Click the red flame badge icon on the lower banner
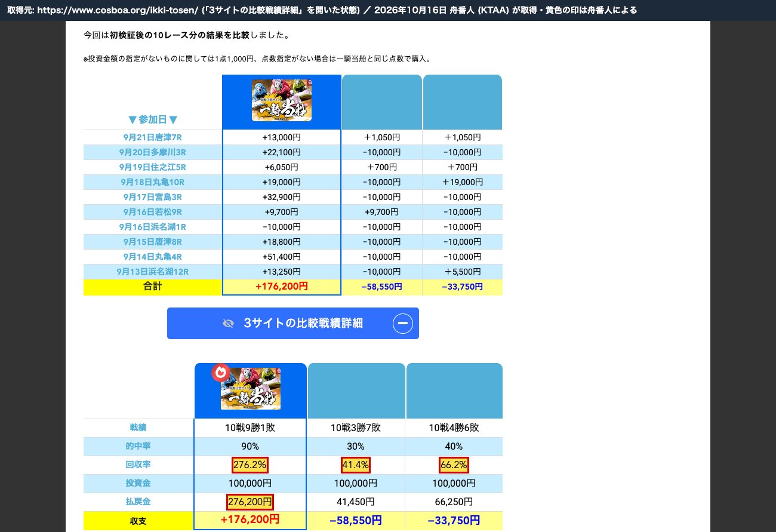The width and height of the screenshot is (776, 532). click(x=221, y=373)
